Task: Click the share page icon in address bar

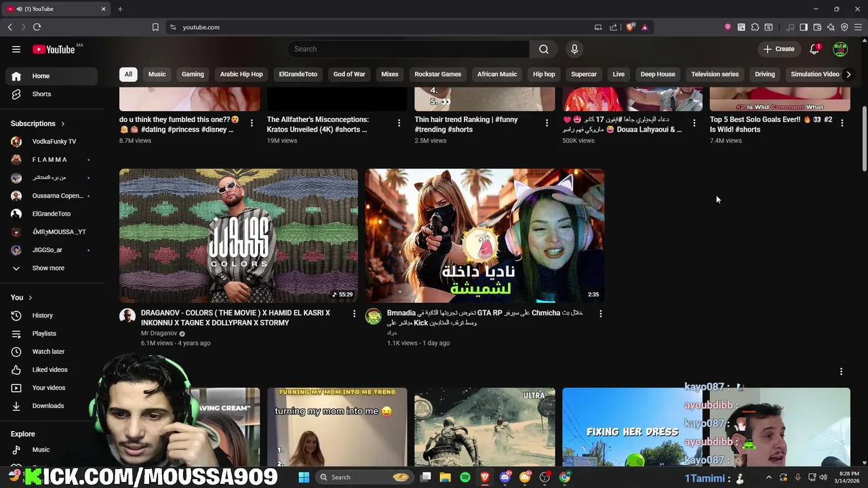Action: [613, 27]
